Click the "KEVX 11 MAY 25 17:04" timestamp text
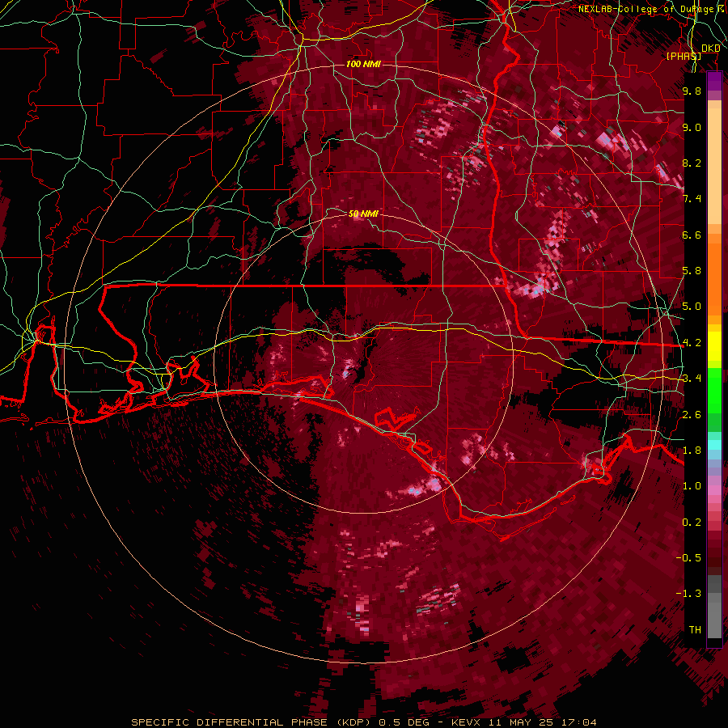This screenshot has height=728, width=728. pos(523,722)
